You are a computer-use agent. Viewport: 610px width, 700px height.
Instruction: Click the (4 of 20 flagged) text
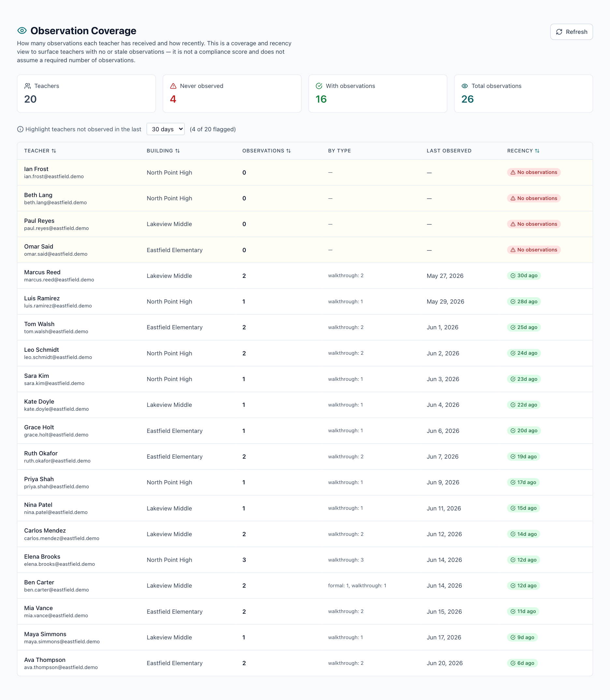(213, 129)
